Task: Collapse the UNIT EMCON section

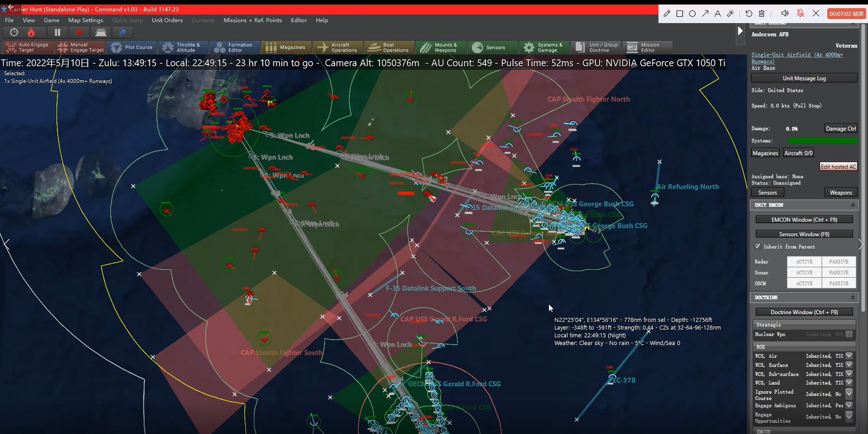Action: click(x=853, y=205)
